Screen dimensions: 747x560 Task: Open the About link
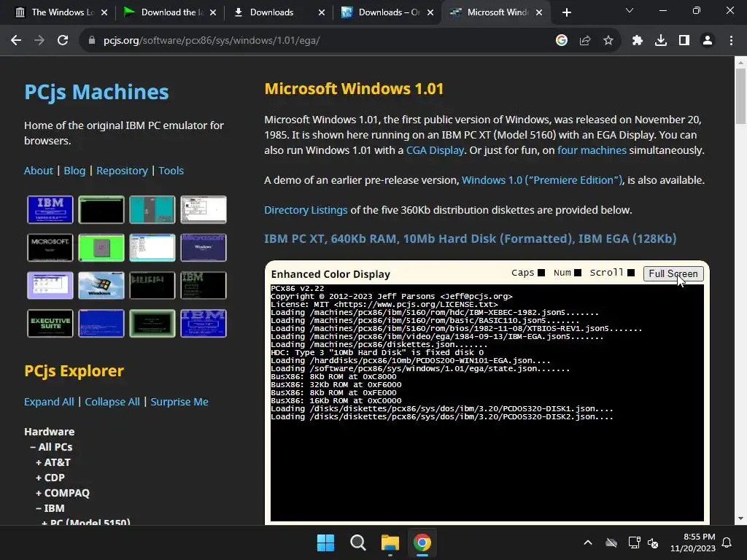39,171
